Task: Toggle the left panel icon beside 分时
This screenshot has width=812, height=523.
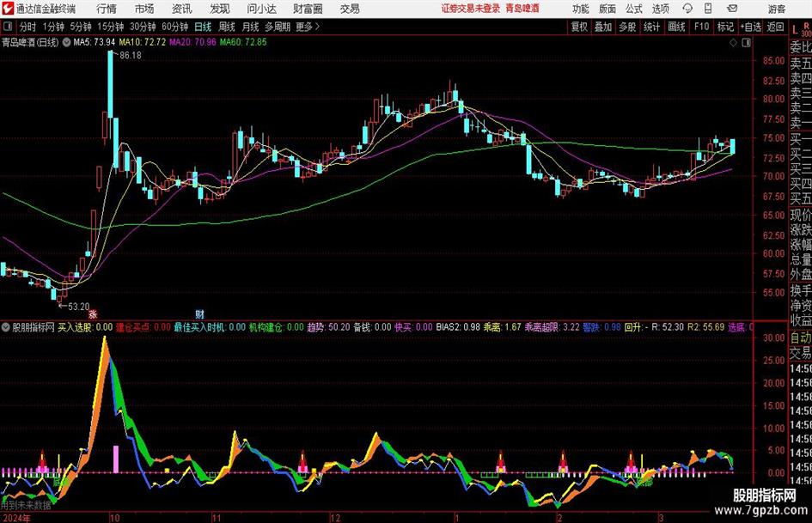Action: [8, 27]
